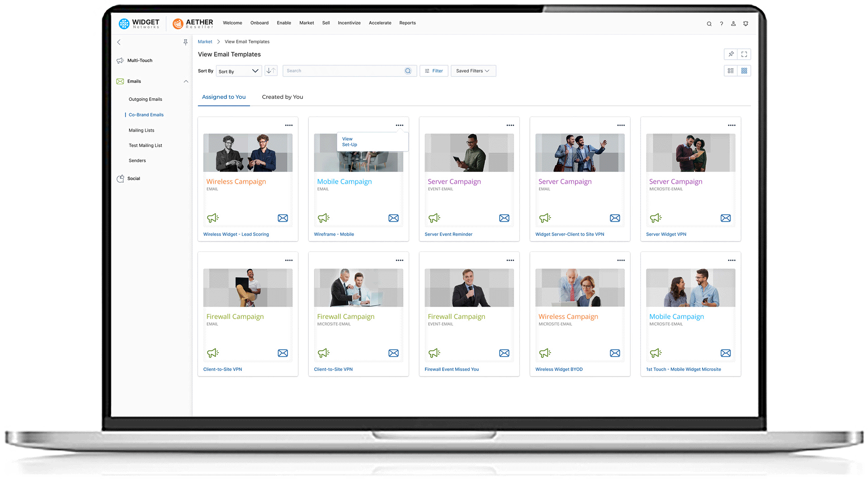Toggle the sort order direction arrows
The image size is (868, 486).
(271, 71)
